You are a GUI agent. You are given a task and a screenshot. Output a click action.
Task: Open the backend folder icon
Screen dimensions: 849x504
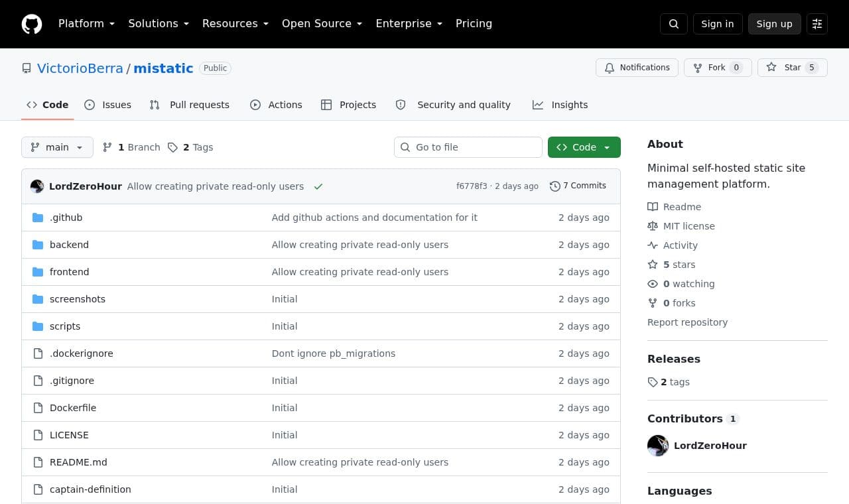(38, 245)
